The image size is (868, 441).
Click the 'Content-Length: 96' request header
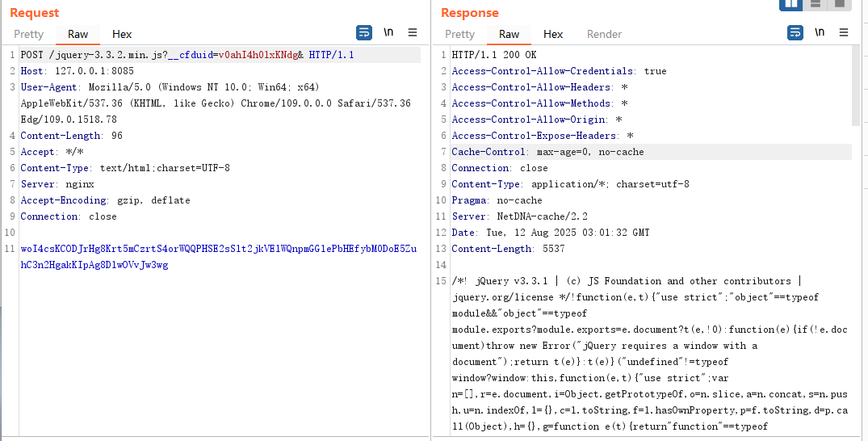click(x=71, y=136)
